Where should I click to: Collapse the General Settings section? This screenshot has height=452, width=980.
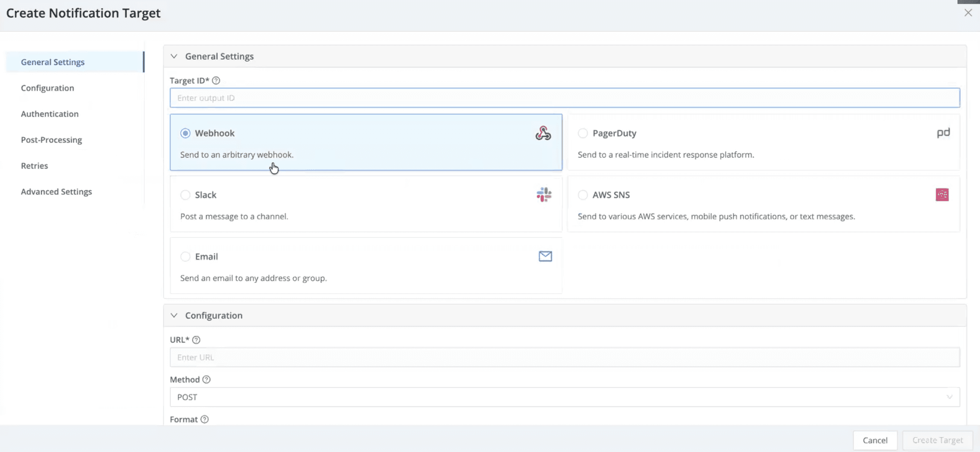(174, 56)
